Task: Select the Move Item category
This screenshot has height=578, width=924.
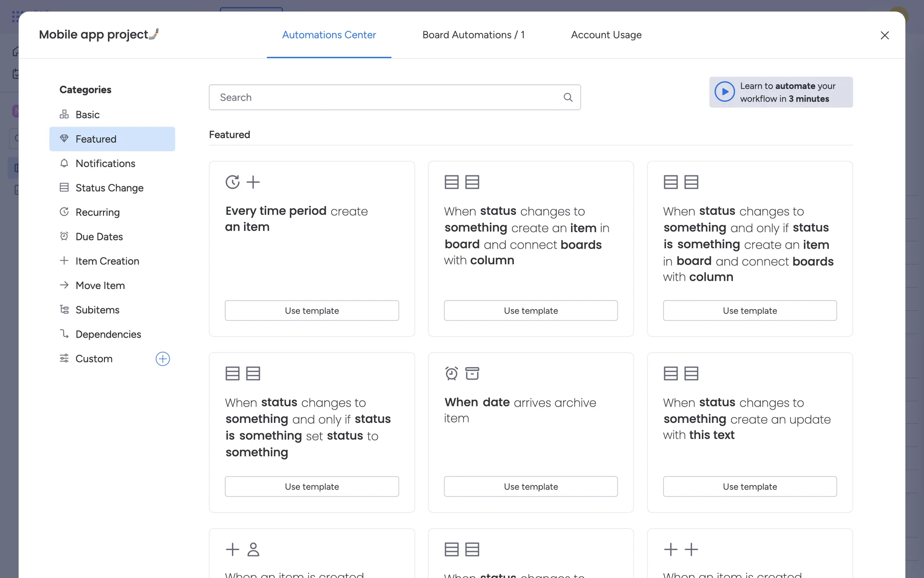Action: click(x=100, y=286)
